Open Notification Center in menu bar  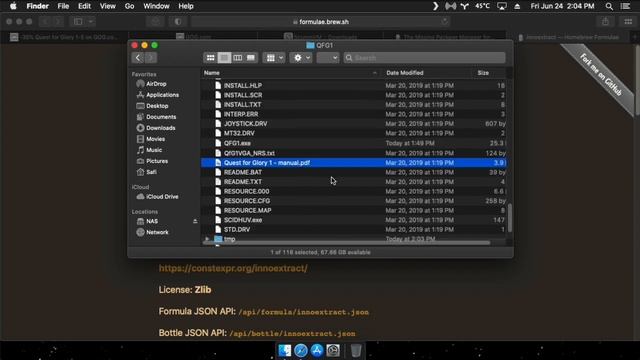(626, 6)
